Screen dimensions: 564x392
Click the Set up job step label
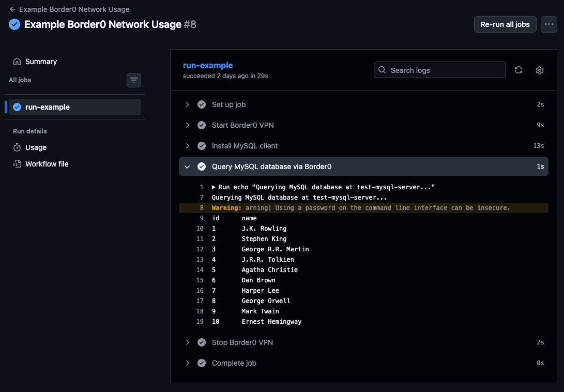pos(229,104)
